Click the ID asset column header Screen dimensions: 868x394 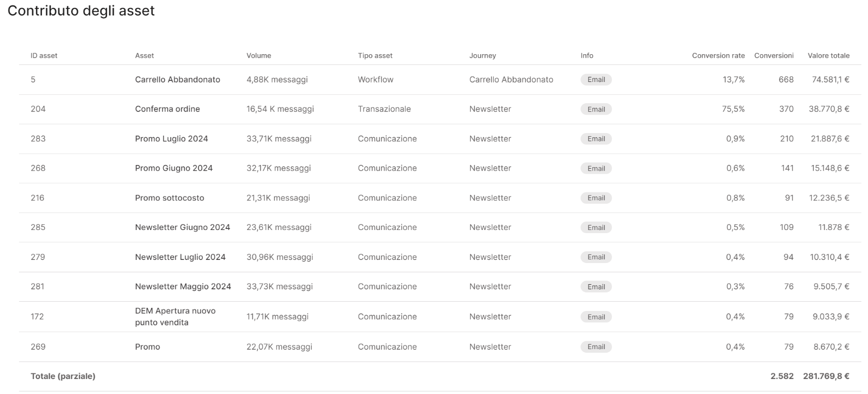(x=44, y=56)
